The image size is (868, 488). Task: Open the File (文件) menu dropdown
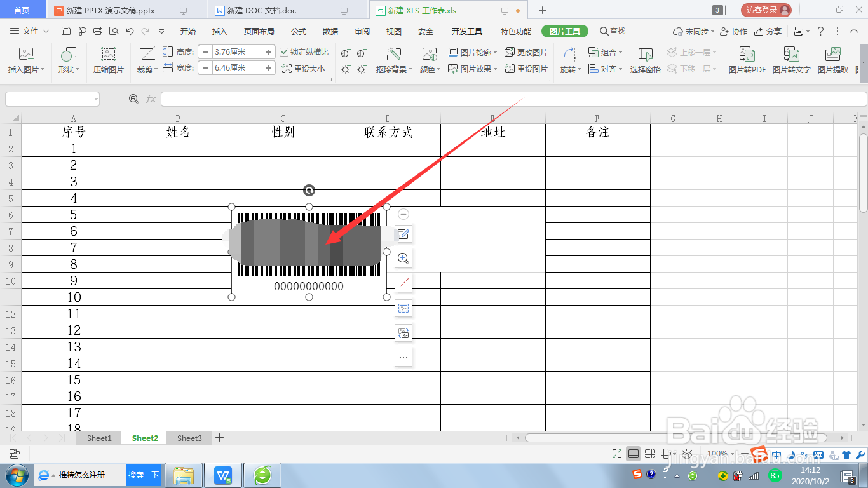[x=29, y=31]
